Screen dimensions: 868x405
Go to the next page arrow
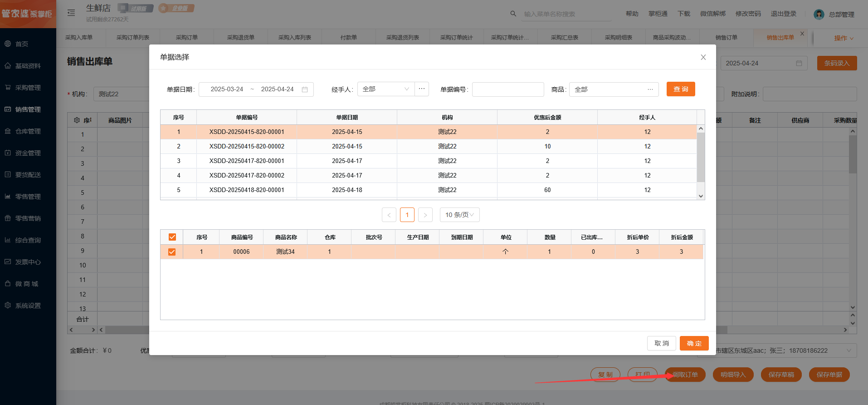tap(425, 215)
